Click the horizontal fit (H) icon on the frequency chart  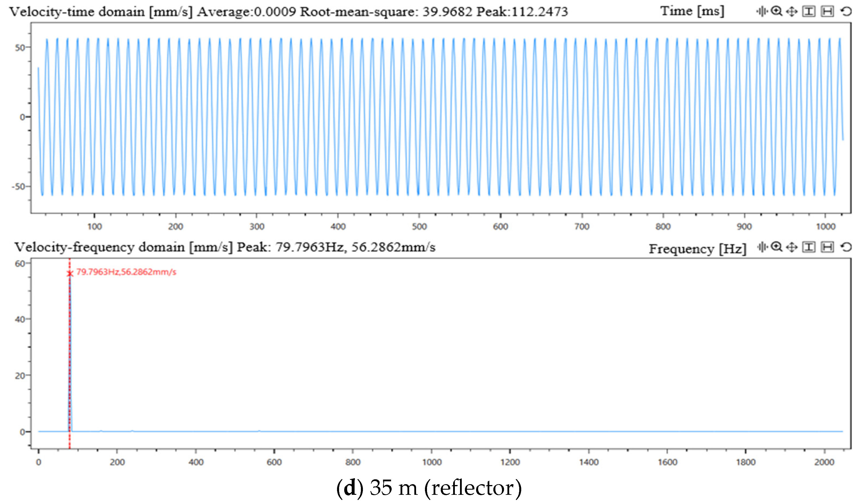pos(827,247)
